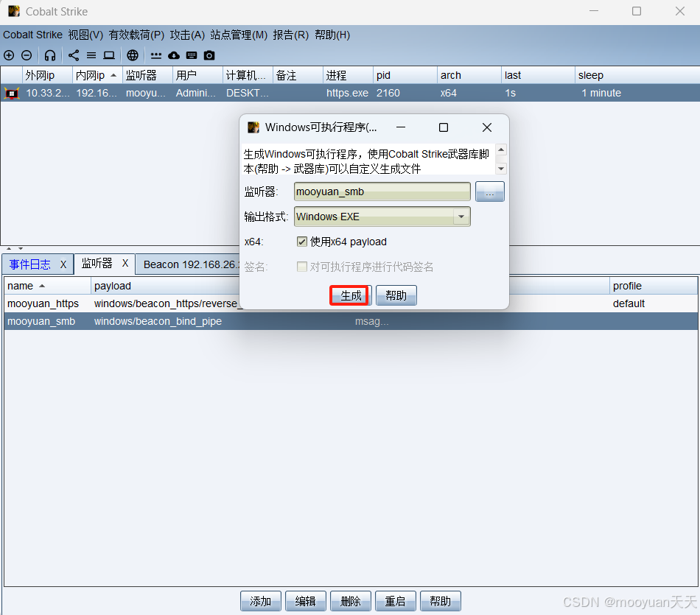Screen dimensions: 700x615
Task: Open the web globe toolbar icon
Action: pyautogui.click(x=133, y=55)
